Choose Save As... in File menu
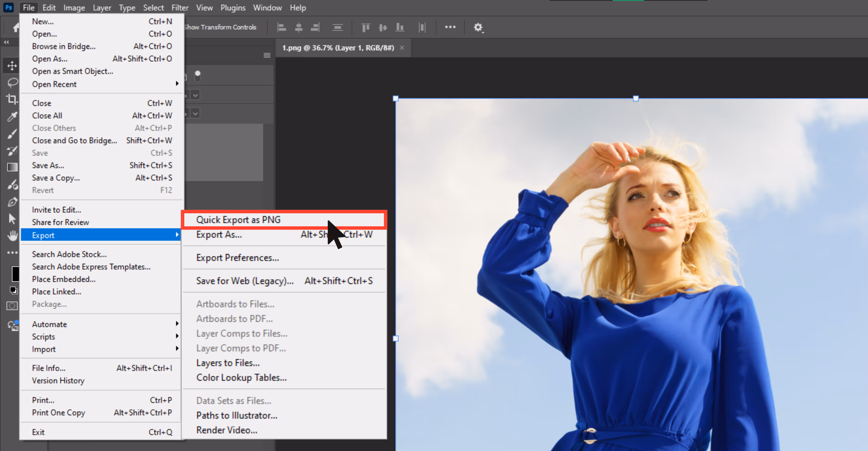 (x=102, y=165)
